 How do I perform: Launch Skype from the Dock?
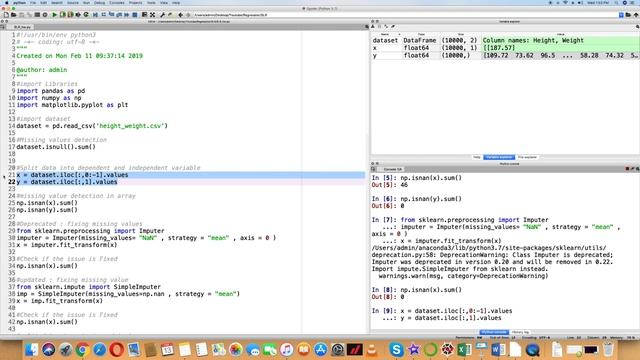396,349
